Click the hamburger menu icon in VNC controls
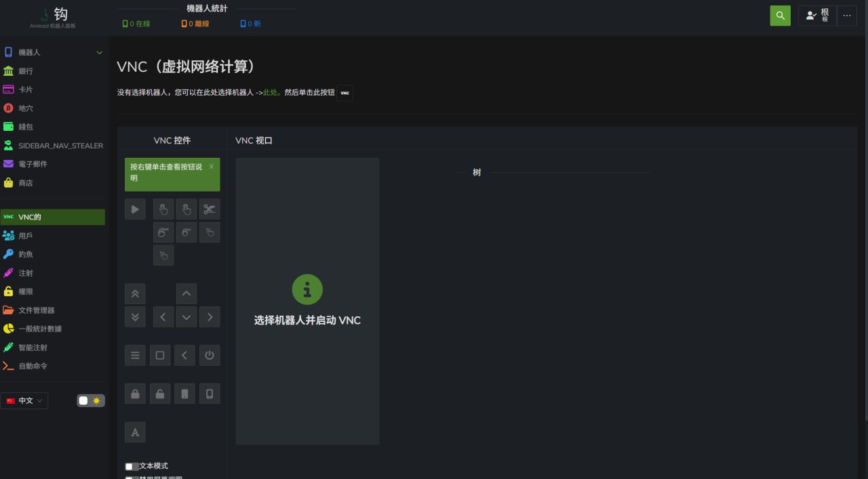The image size is (868, 479). 135,355
